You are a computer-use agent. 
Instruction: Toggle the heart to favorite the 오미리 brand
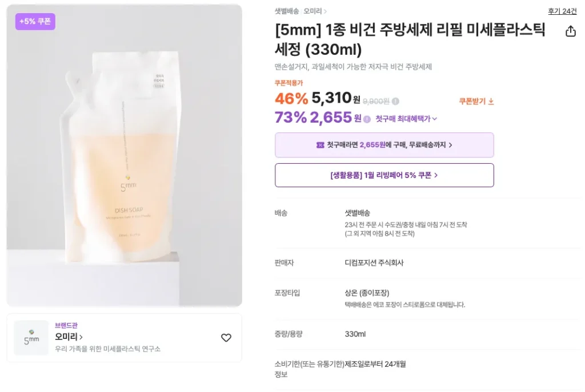click(226, 338)
